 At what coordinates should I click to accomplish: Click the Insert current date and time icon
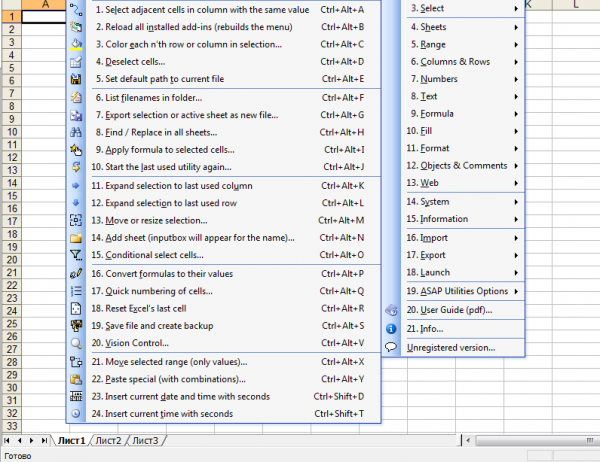click(76, 397)
